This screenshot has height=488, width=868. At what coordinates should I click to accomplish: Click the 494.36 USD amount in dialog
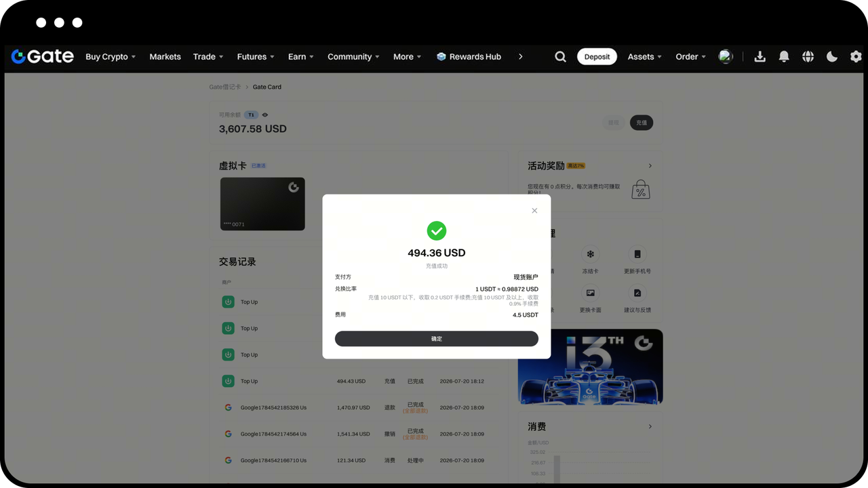coord(437,253)
